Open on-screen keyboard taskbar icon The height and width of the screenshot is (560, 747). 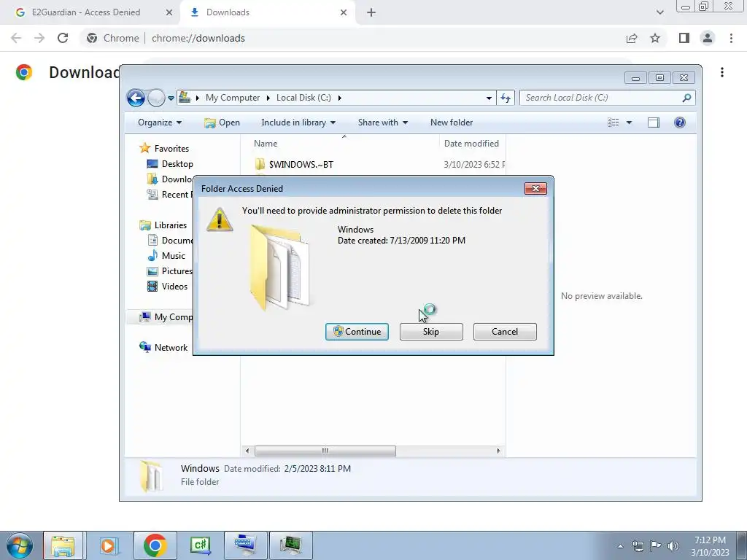pos(246,545)
